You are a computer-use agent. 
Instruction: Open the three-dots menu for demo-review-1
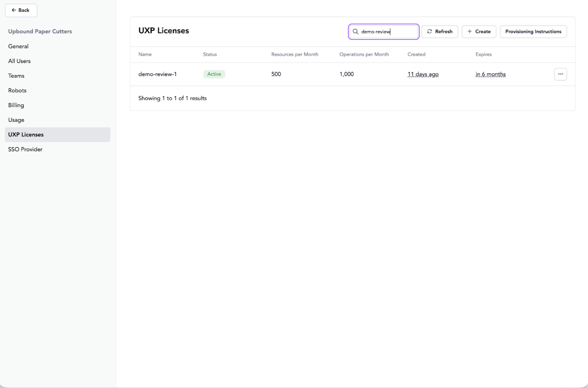[560, 74]
